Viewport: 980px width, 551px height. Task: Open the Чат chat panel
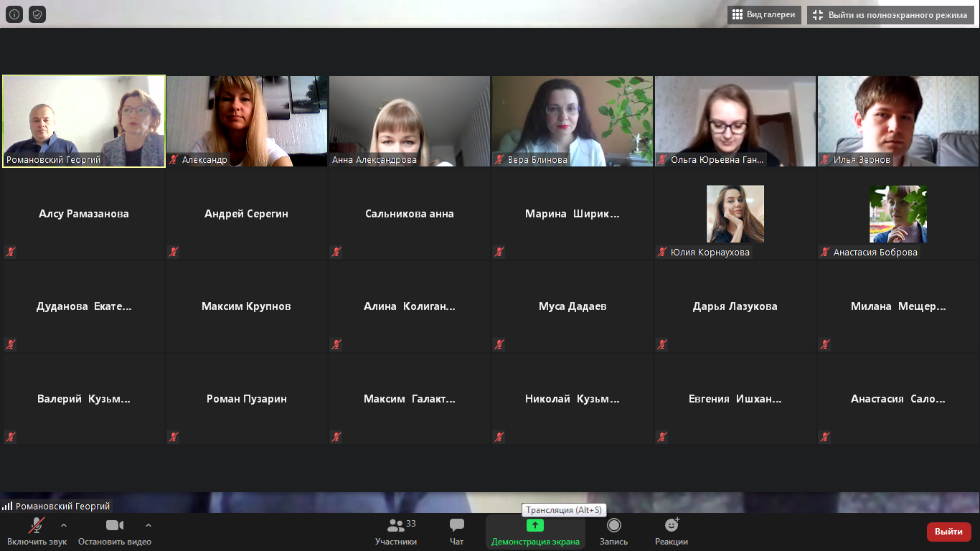pyautogui.click(x=457, y=532)
